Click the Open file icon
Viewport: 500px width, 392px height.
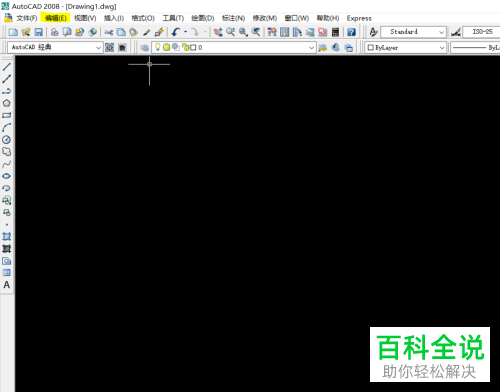pos(26,32)
